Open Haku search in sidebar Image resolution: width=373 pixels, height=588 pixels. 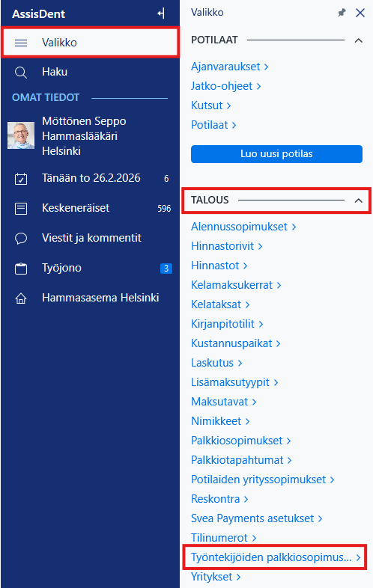click(x=55, y=72)
